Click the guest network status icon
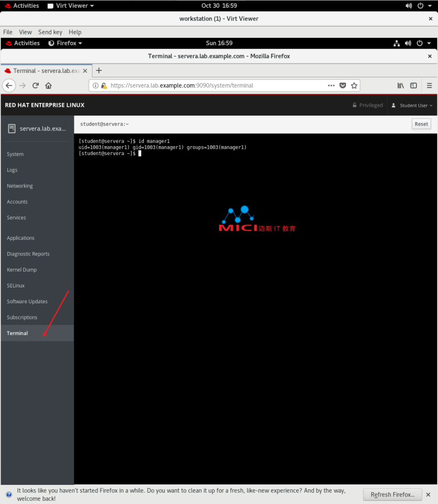The image size is (438, 504). pyautogui.click(x=397, y=43)
